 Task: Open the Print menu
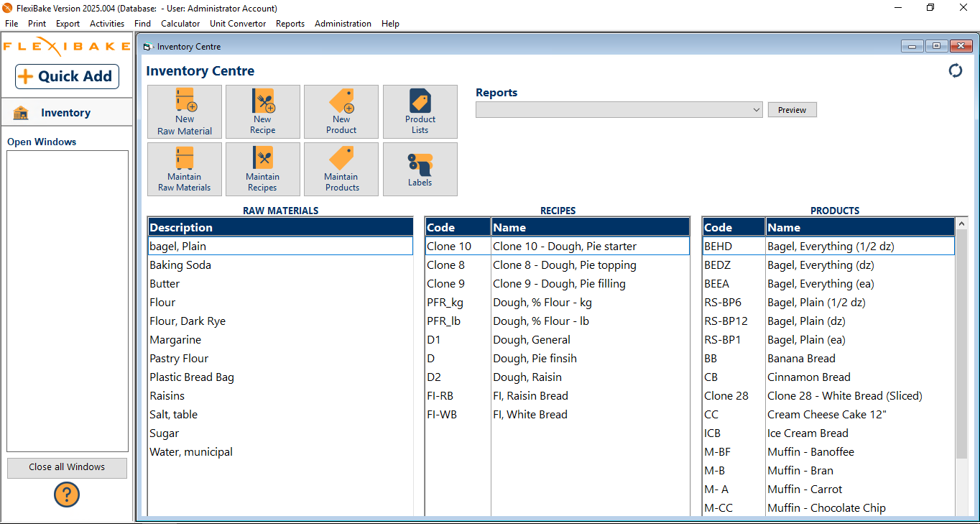click(37, 24)
